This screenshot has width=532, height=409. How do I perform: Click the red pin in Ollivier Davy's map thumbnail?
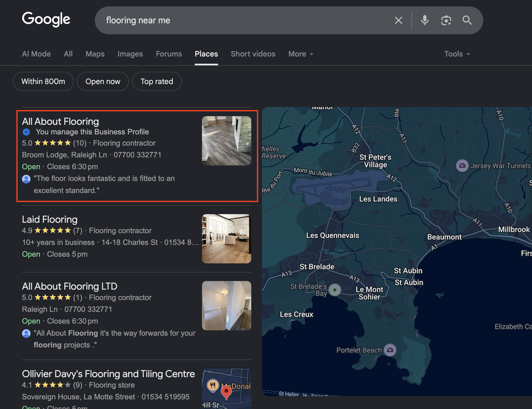click(x=226, y=393)
